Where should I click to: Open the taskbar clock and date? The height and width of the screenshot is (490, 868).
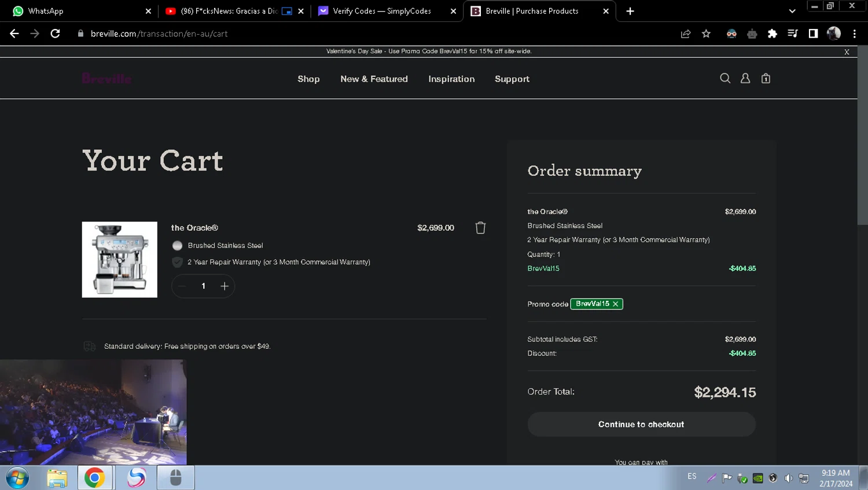click(x=836, y=478)
